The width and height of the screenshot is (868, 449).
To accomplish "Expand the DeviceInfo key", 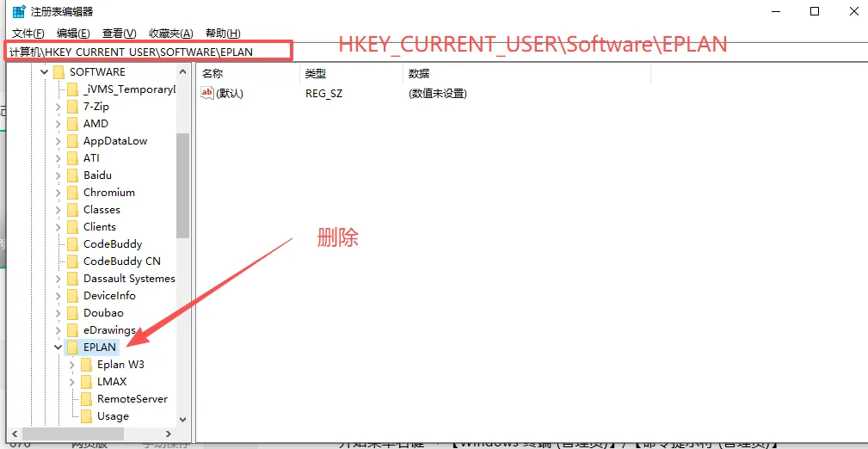I will tap(58, 295).
